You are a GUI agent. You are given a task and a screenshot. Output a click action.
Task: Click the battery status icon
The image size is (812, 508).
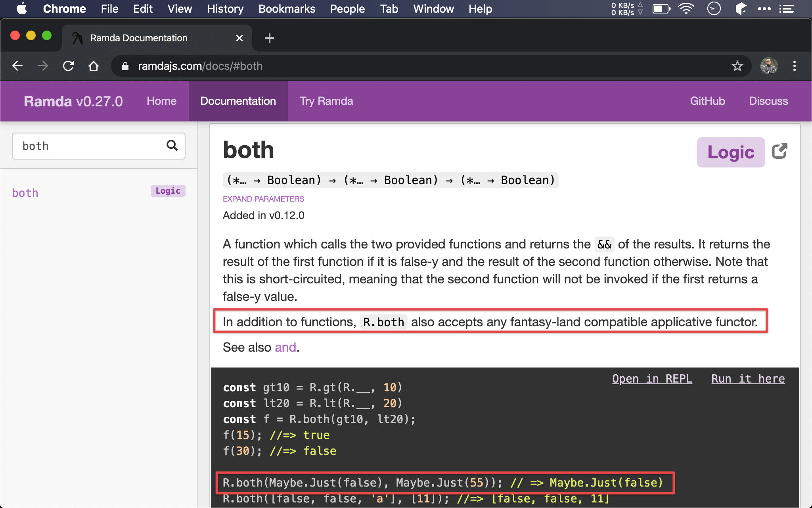tap(661, 9)
